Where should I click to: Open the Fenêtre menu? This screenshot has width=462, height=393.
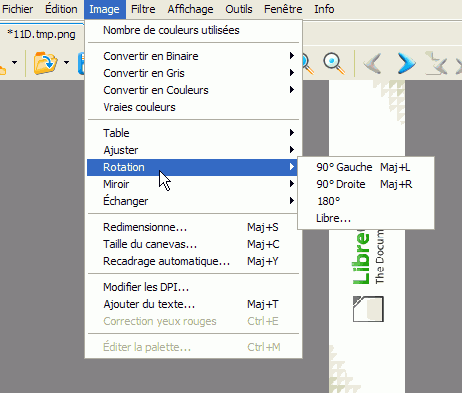pos(283,9)
